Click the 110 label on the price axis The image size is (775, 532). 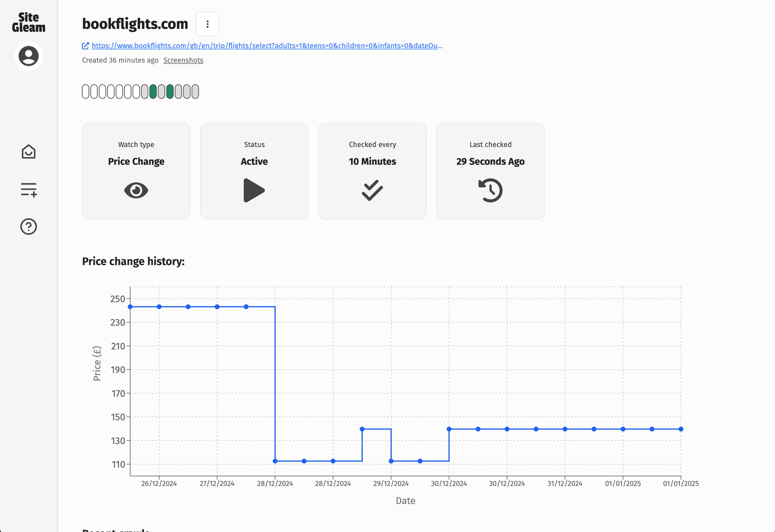point(118,464)
